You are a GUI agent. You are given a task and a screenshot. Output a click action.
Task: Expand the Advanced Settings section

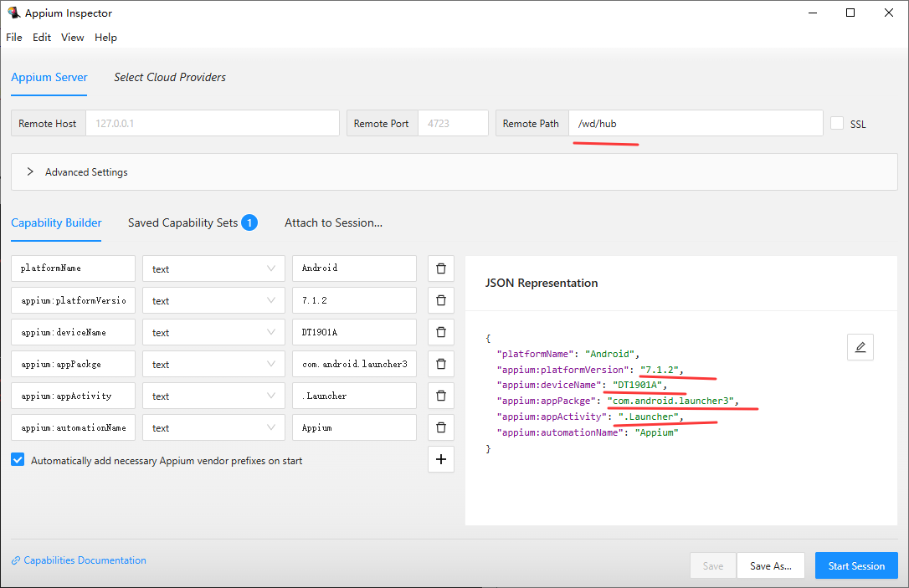click(x=454, y=172)
